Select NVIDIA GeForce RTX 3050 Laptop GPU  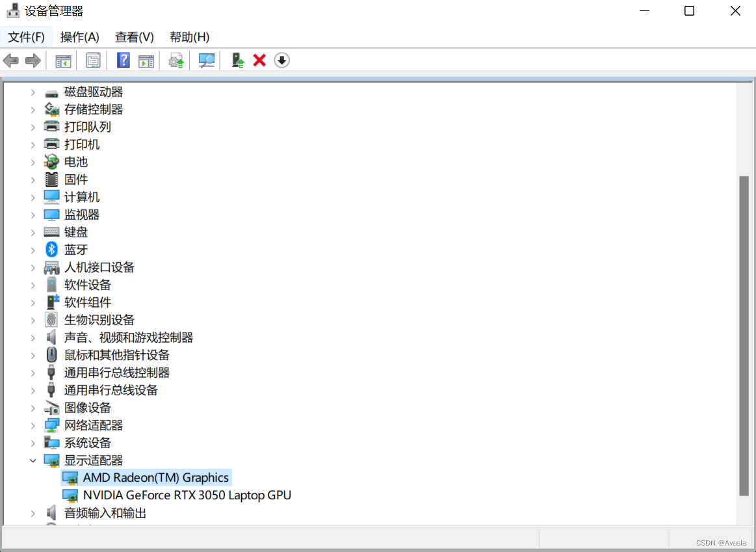187,495
